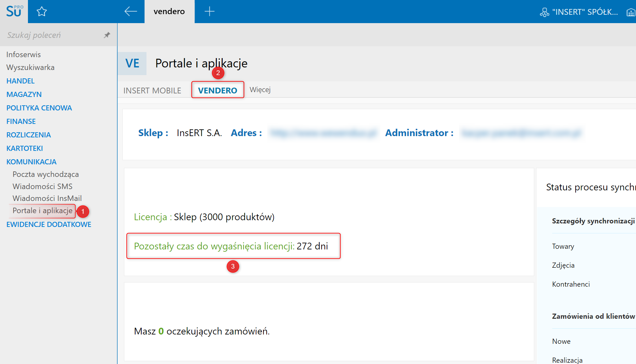The width and height of the screenshot is (636, 364).
Task: Click the Zamówienia od klientów heading
Action: [x=593, y=316]
